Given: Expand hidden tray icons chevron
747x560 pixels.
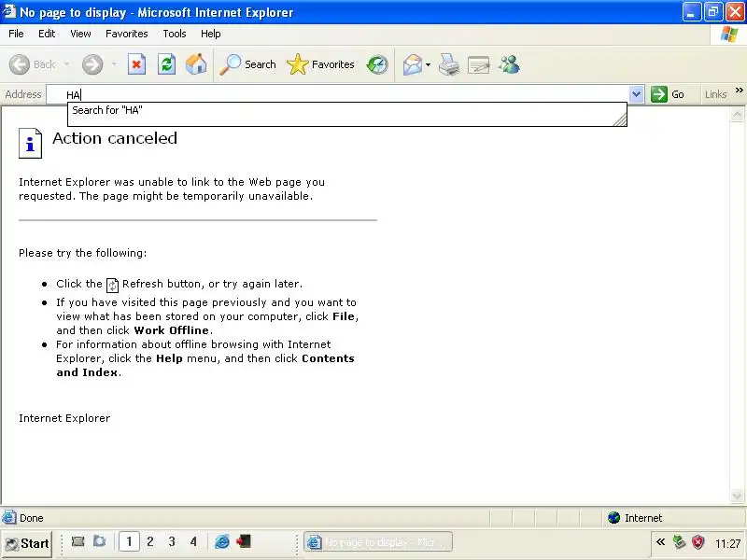Looking at the screenshot, I should tap(660, 542).
